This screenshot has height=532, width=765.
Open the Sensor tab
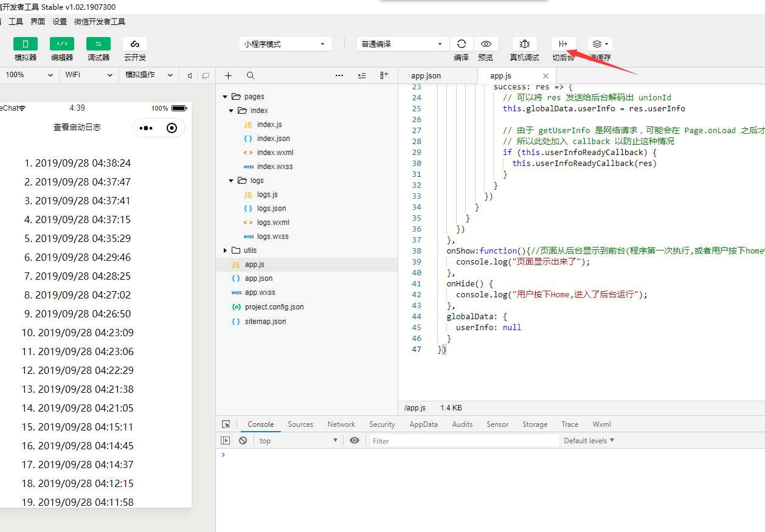[x=497, y=424]
